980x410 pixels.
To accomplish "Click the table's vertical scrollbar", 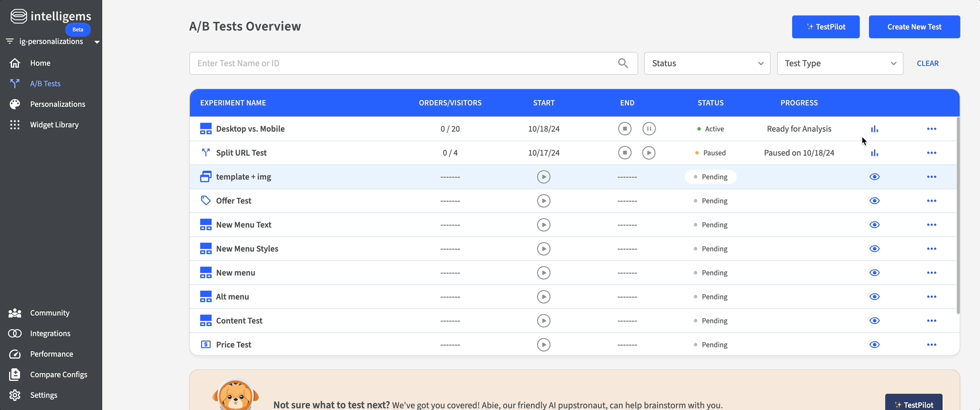I will coord(958,217).
